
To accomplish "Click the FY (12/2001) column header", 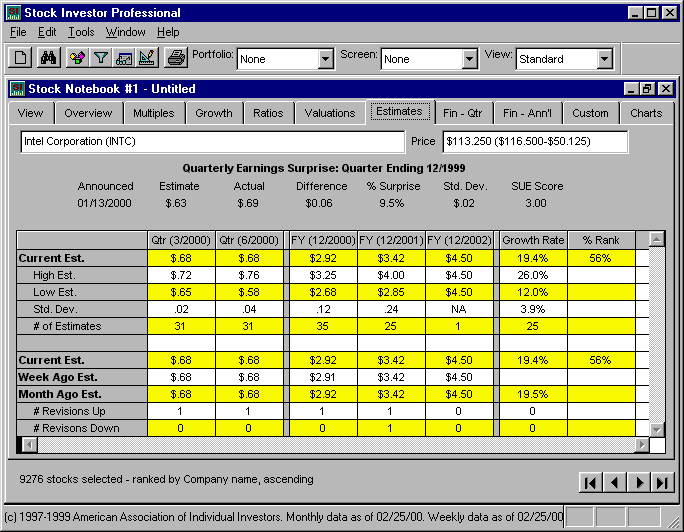I will tap(391, 240).
